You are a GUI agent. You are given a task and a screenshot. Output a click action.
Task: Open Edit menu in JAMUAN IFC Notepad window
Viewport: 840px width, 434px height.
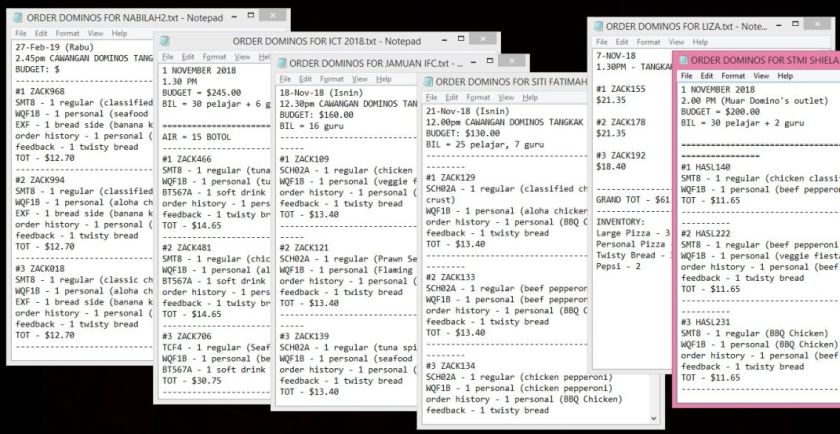tap(305, 79)
